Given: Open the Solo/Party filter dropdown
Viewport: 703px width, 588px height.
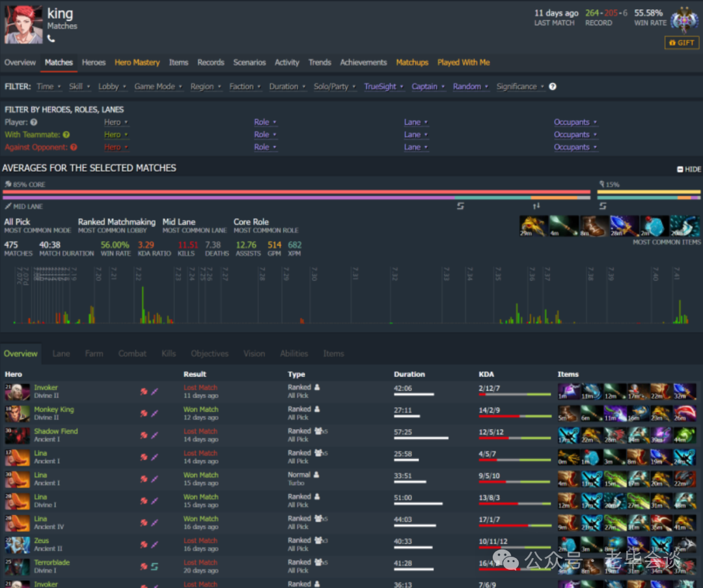Looking at the screenshot, I should point(335,87).
